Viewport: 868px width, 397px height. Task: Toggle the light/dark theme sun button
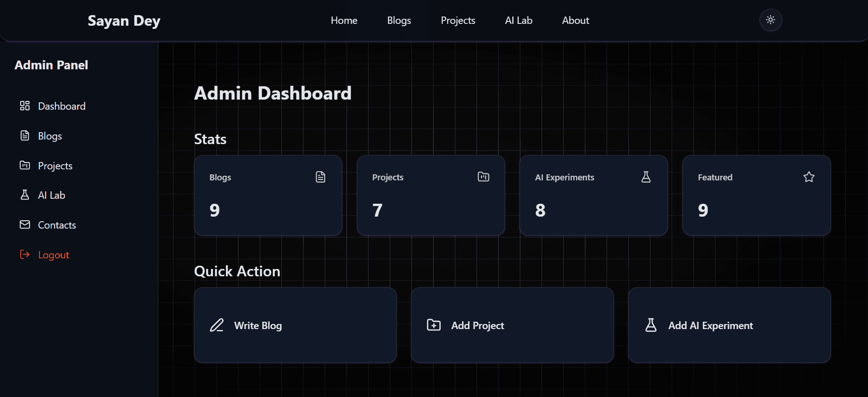pyautogui.click(x=771, y=20)
